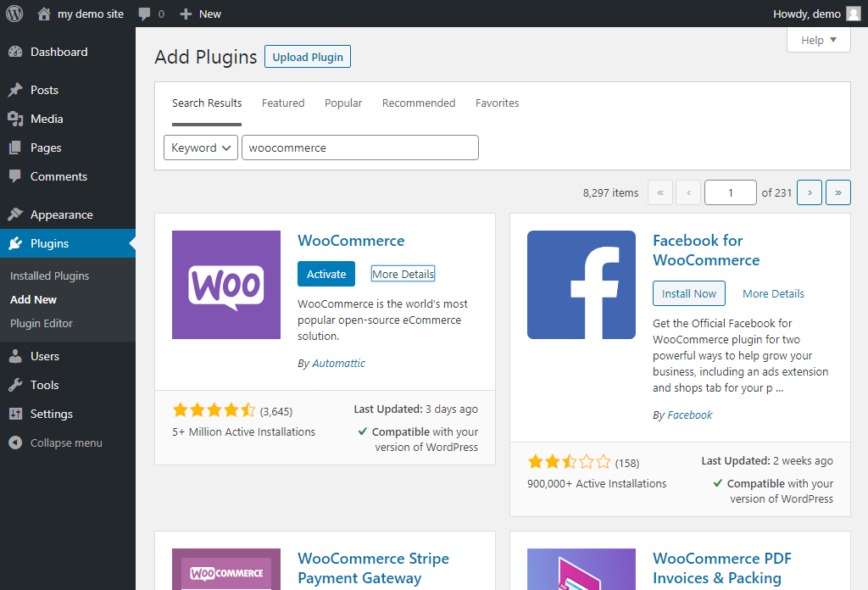Screen dimensions: 868x590
Task: Activate the WooCommerce plugin
Action: pyautogui.click(x=326, y=274)
